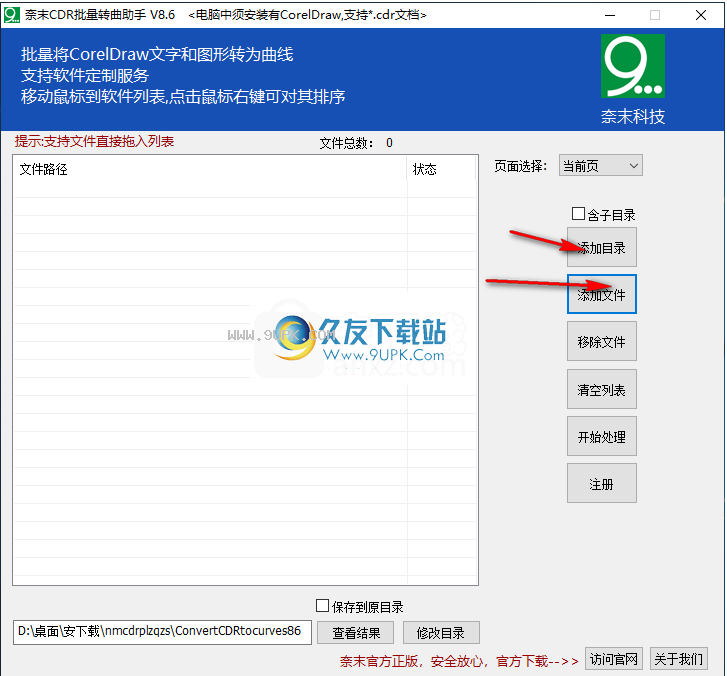Click the 添加目录 button
727x676 pixels.
tap(601, 247)
